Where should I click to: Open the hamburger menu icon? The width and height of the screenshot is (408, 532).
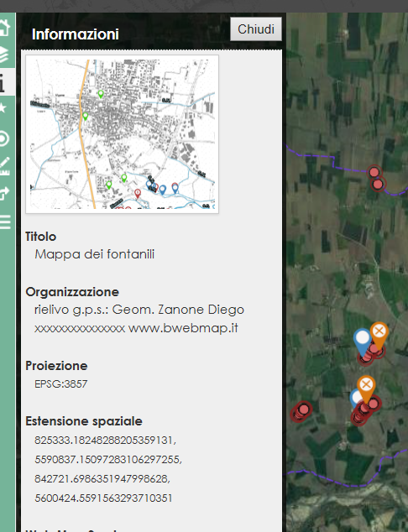[5, 222]
